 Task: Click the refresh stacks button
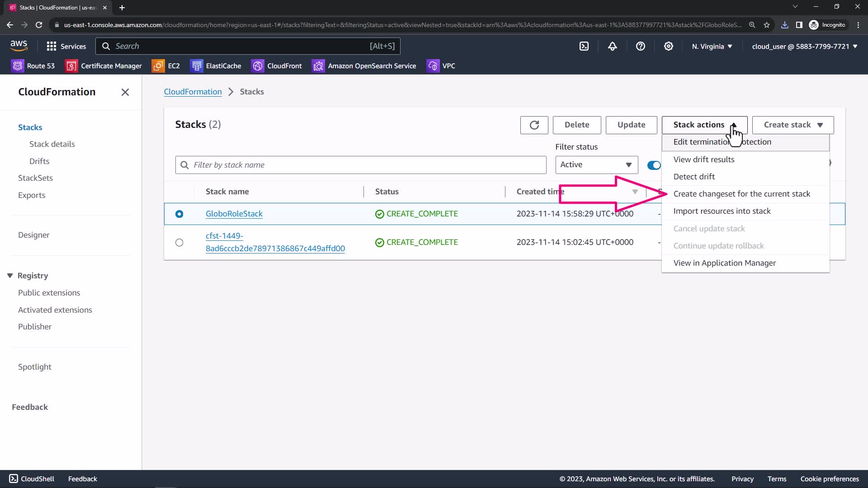[x=534, y=125]
